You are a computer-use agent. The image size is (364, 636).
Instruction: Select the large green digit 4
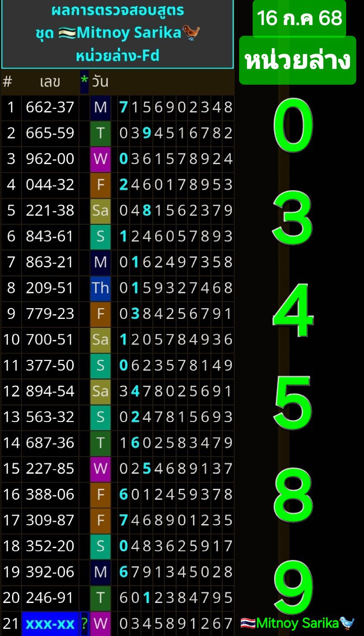click(x=293, y=311)
